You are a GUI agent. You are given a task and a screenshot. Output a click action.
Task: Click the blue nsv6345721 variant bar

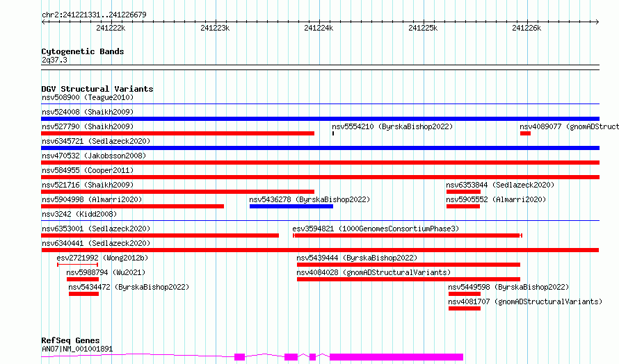320,148
